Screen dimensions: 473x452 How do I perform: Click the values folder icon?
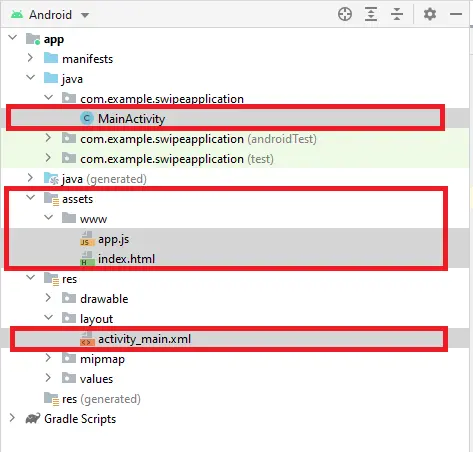(x=69, y=378)
